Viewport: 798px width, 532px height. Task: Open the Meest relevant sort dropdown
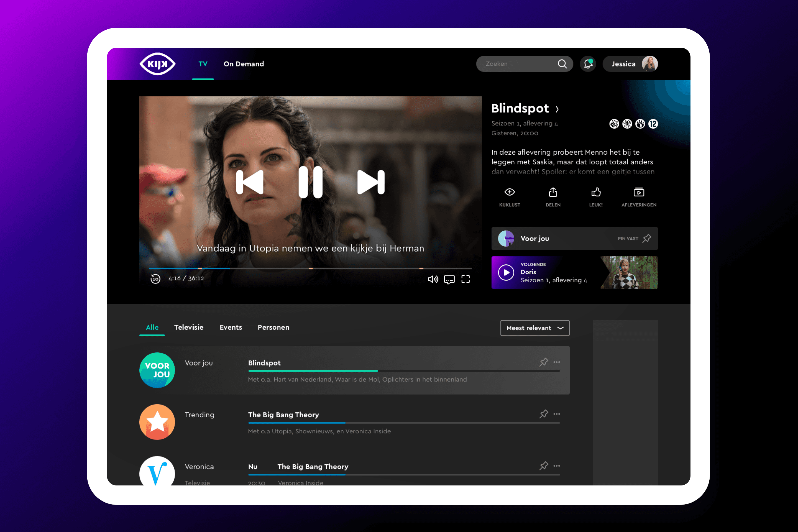tap(535, 328)
